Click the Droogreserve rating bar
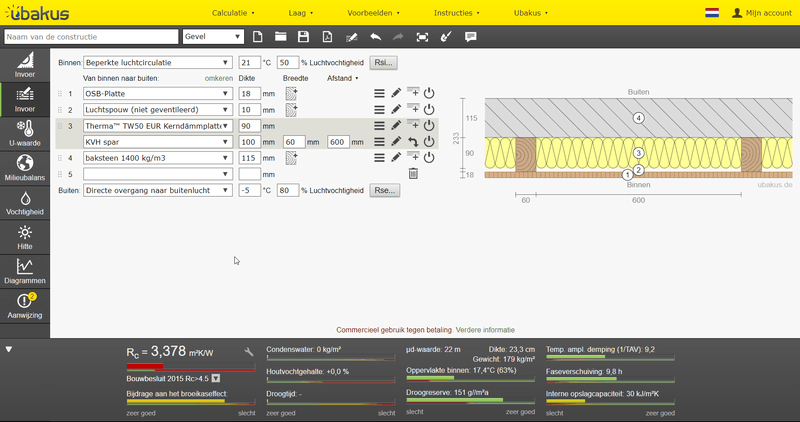The image size is (800, 422). click(470, 401)
